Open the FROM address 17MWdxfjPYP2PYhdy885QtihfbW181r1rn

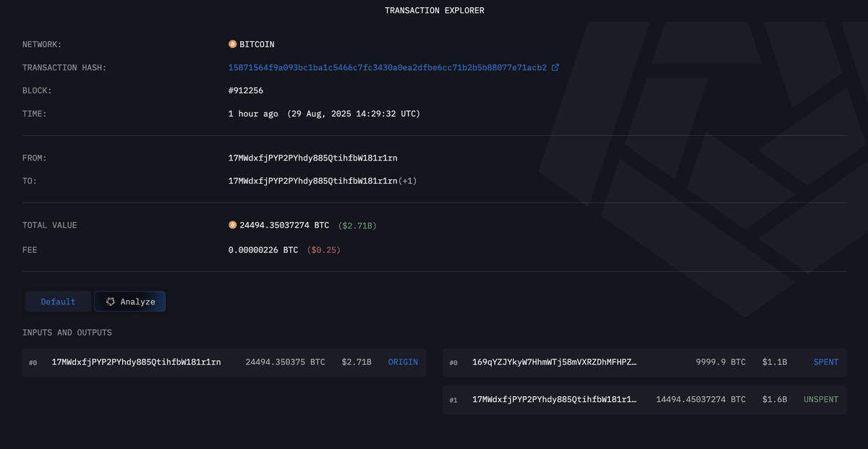(312, 158)
